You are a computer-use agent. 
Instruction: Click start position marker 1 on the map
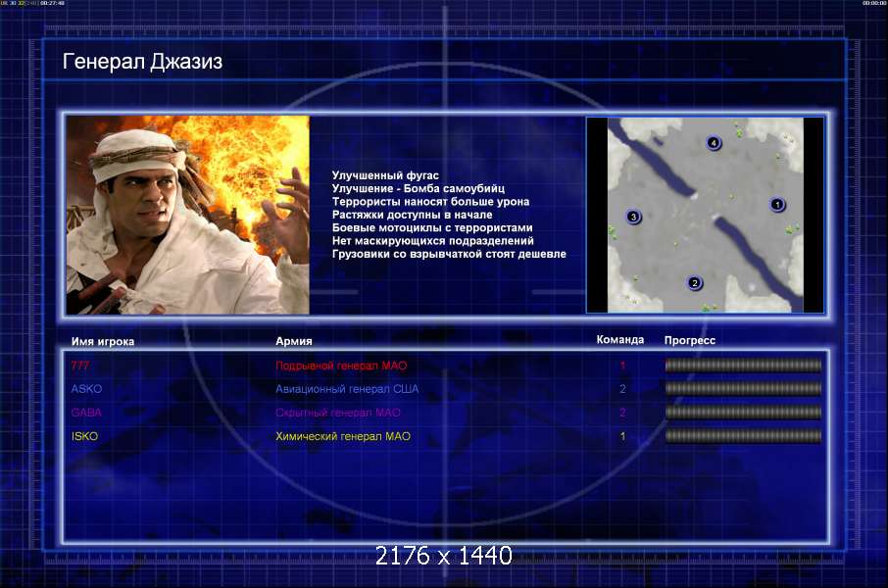point(777,205)
